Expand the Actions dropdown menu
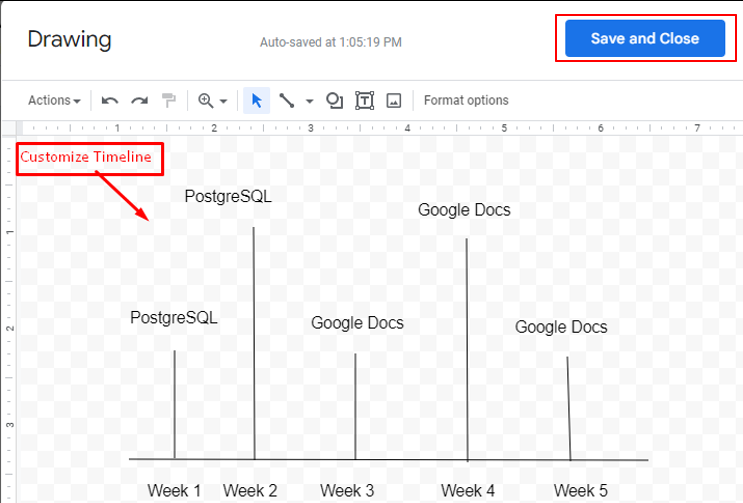The height and width of the screenshot is (503, 743). (54, 100)
